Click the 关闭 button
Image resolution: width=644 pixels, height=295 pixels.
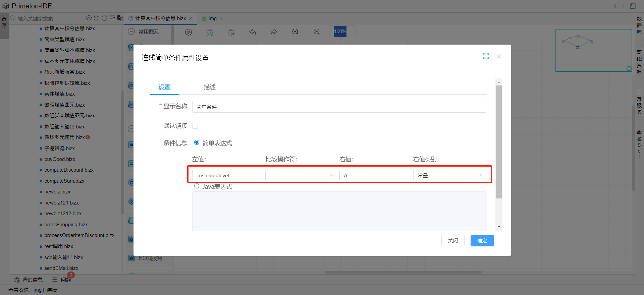pos(452,240)
